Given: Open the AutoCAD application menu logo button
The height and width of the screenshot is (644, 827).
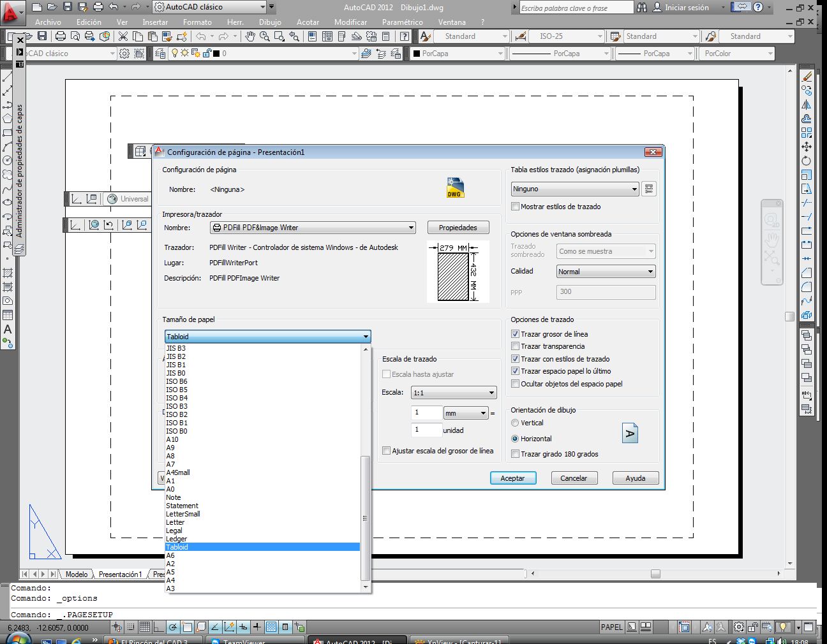Looking at the screenshot, I should point(11,13).
